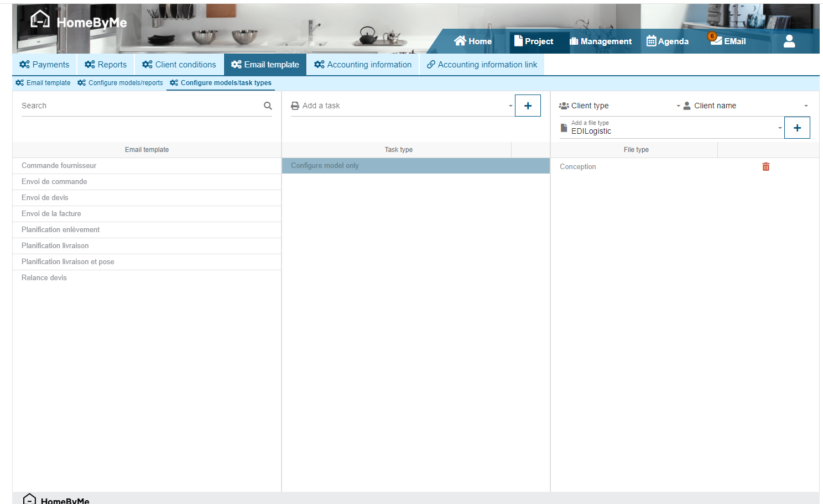Switch to the Payments tab
Screen dimensions: 823x504
45,65
